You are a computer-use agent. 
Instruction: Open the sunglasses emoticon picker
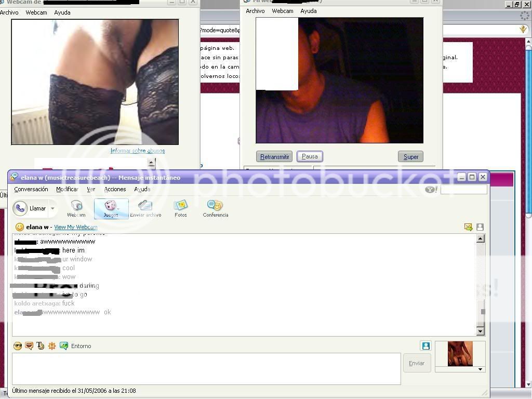point(18,345)
